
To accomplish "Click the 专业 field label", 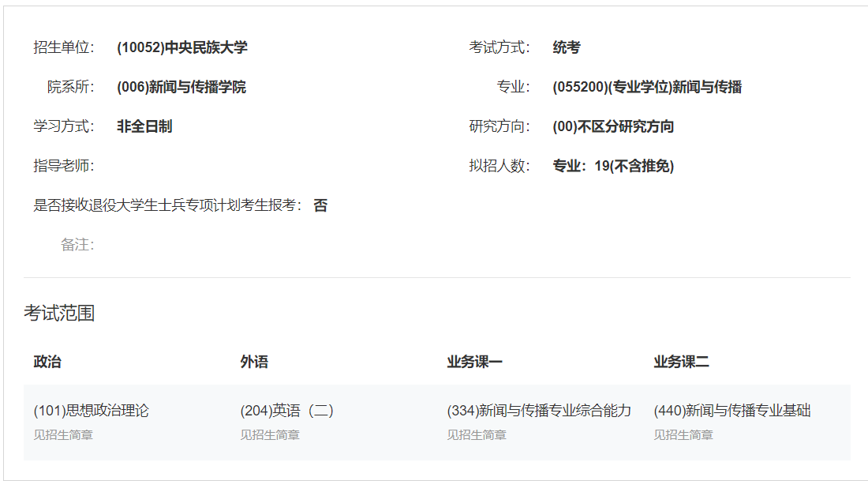I will pyautogui.click(x=513, y=87).
